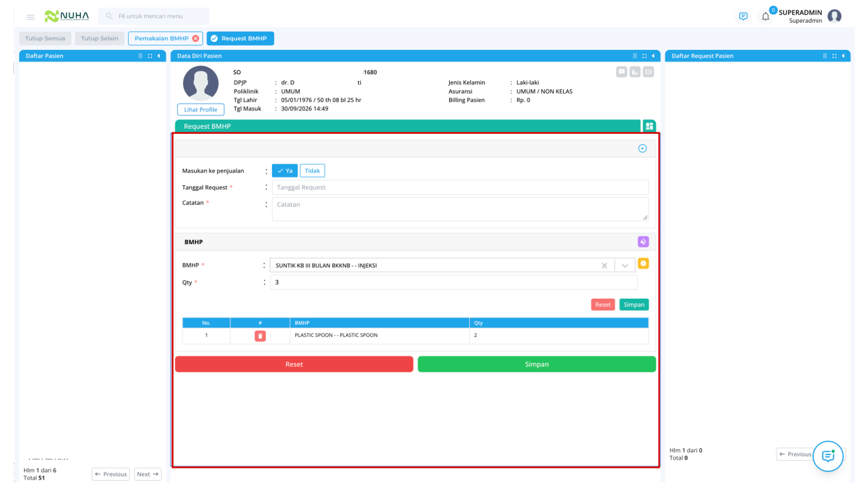Click Tutup Semua
The width and height of the screenshot is (868, 488).
tap(45, 38)
